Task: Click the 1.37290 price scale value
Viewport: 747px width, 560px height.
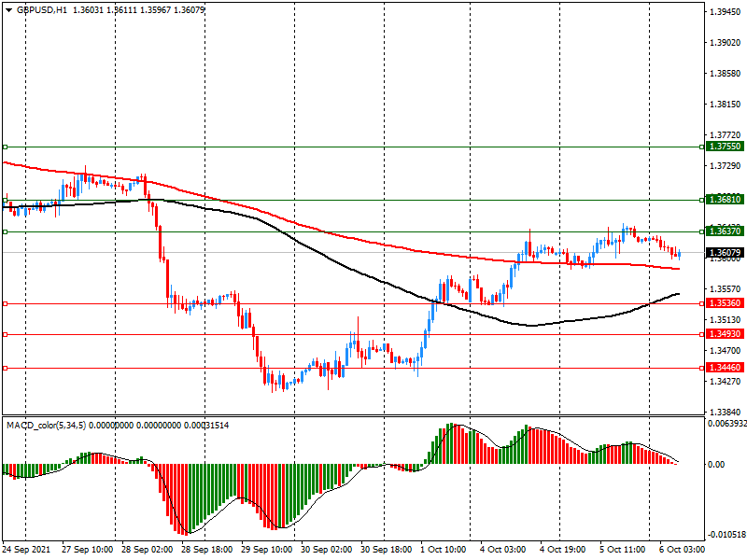Action: pos(726,166)
